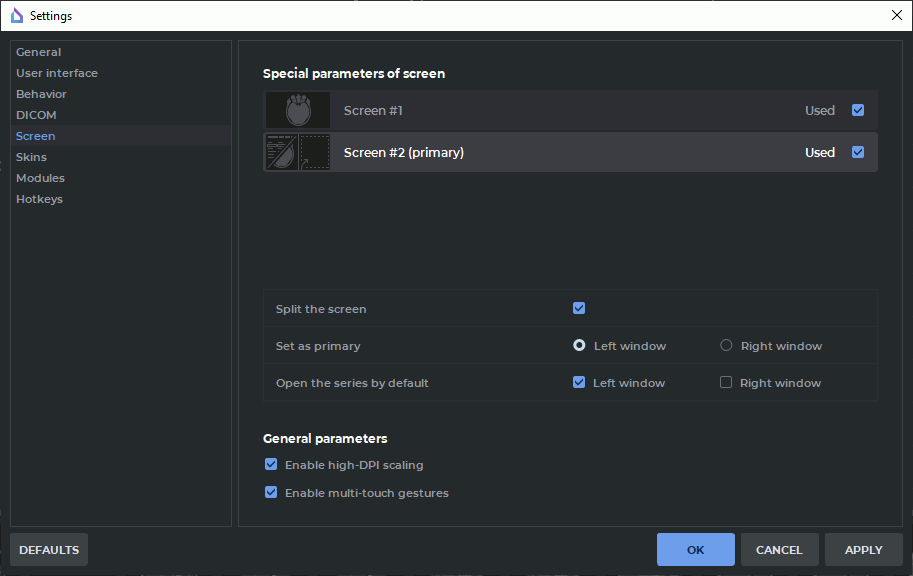The height and width of the screenshot is (576, 913).
Task: Switch to the DICOM settings page
Action: [x=36, y=115]
